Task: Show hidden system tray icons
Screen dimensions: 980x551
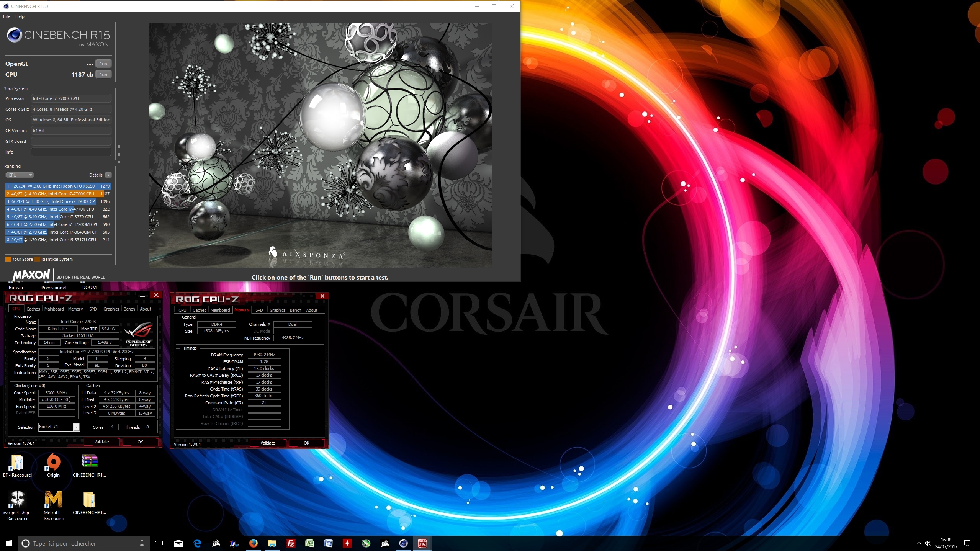Action: [919, 543]
